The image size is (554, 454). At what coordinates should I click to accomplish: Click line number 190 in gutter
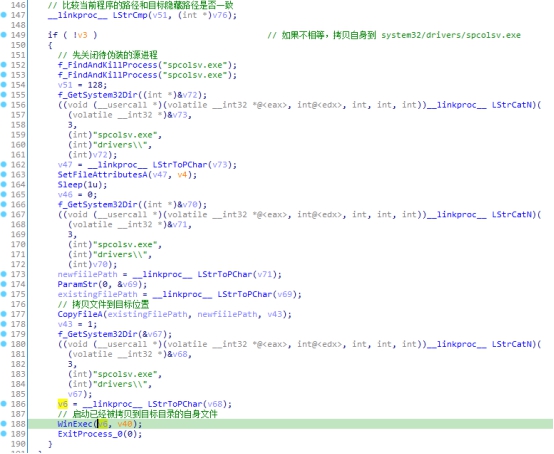[x=18, y=443]
